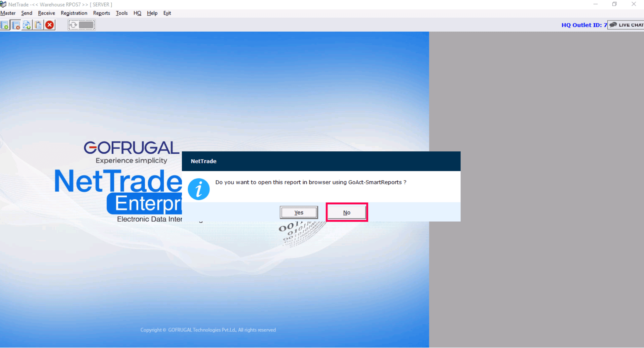Open the Reports menu
Screen dimensions: 644x348
click(102, 13)
